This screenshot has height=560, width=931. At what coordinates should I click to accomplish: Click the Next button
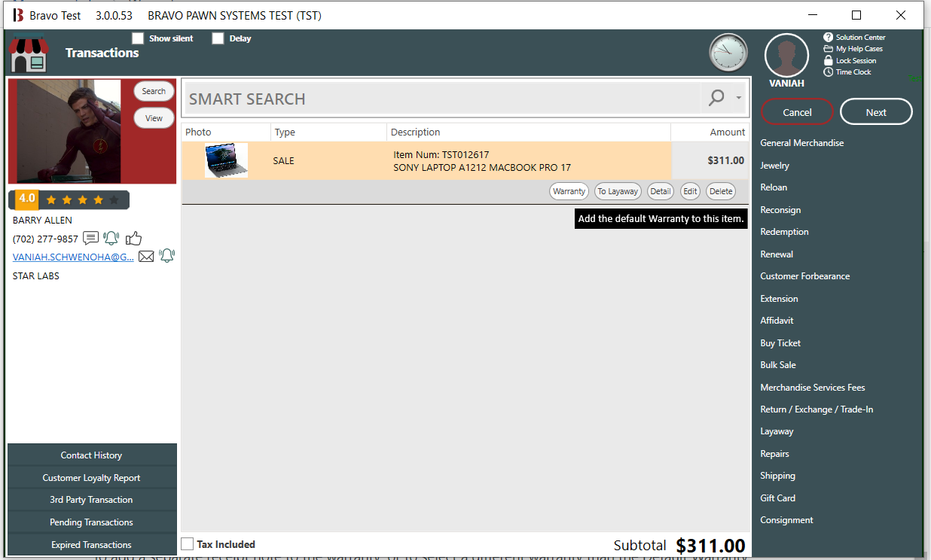point(876,112)
